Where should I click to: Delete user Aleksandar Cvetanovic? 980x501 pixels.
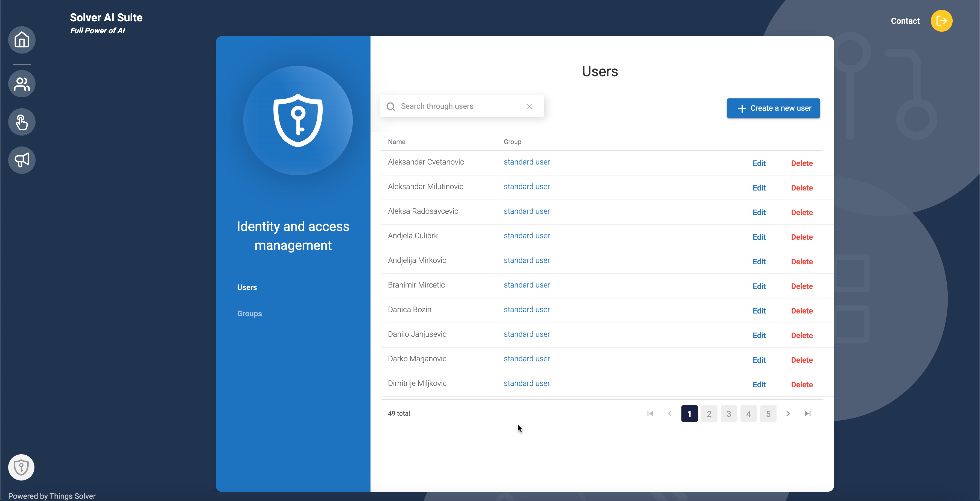click(x=802, y=163)
